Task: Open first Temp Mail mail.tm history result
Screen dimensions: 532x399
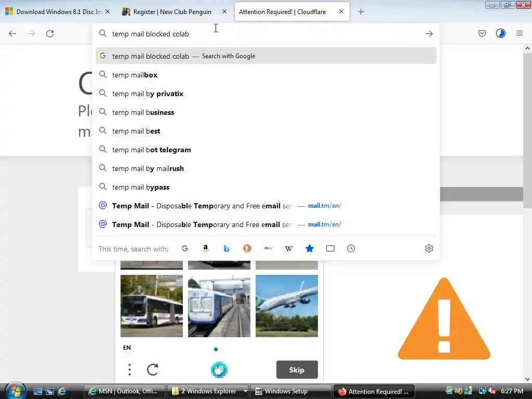Action: tap(266, 206)
